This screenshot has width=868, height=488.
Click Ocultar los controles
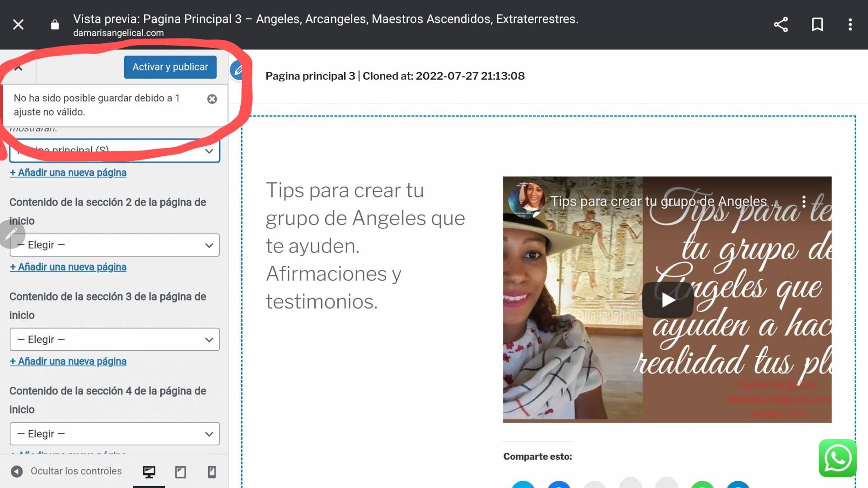[x=66, y=471]
